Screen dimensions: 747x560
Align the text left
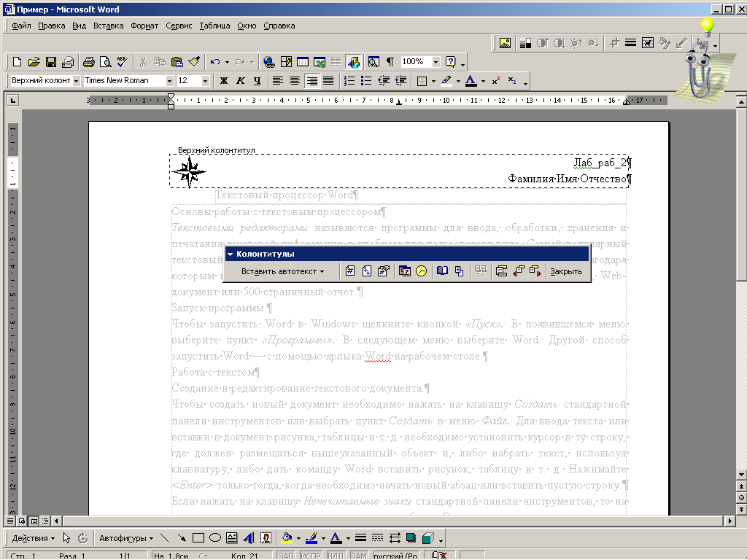coord(278,81)
